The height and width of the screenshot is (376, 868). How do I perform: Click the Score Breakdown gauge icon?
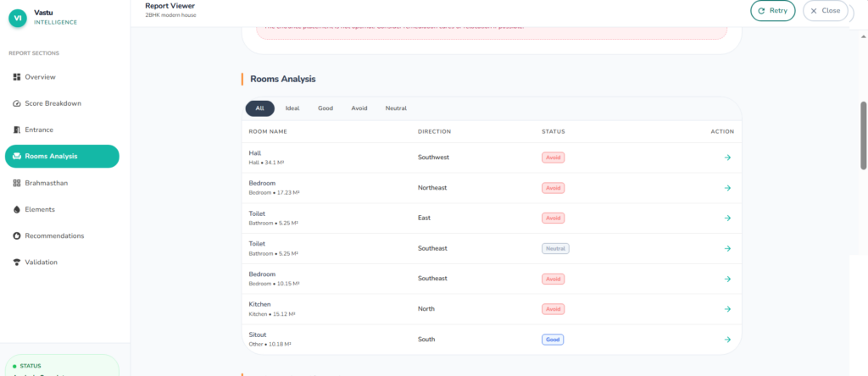(x=17, y=103)
